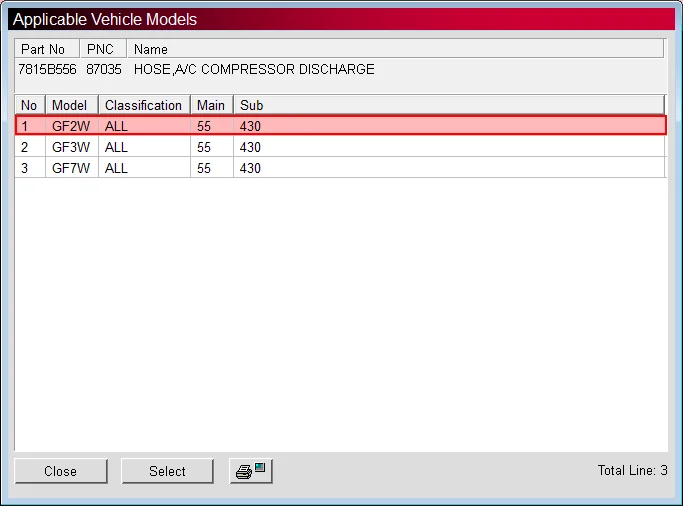
Task: Click part number 7815B556
Action: point(47,69)
